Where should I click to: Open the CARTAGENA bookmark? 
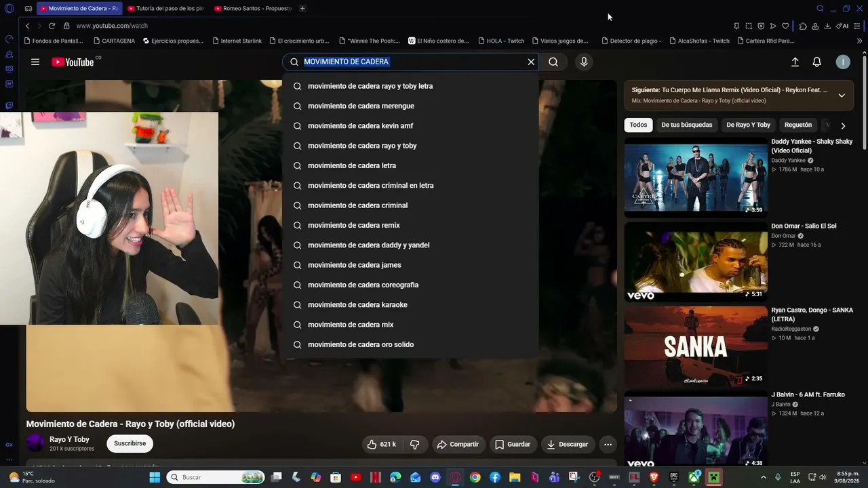point(113,41)
